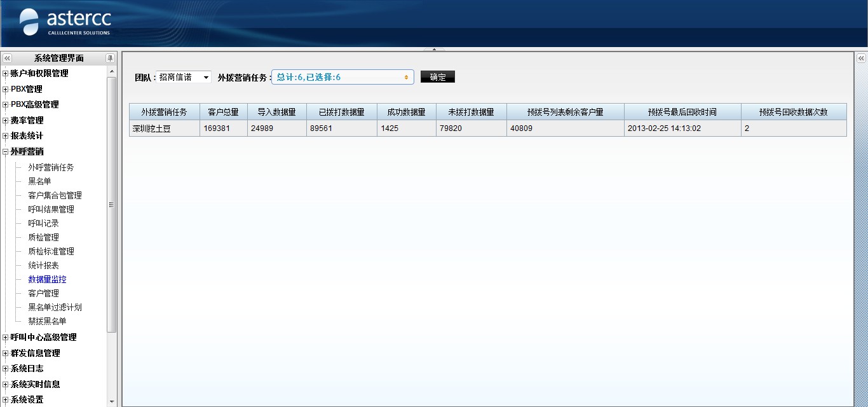Image resolution: width=868 pixels, height=407 pixels.
Task: Expand the 账户和权限管理 tree node
Action: click(x=6, y=74)
